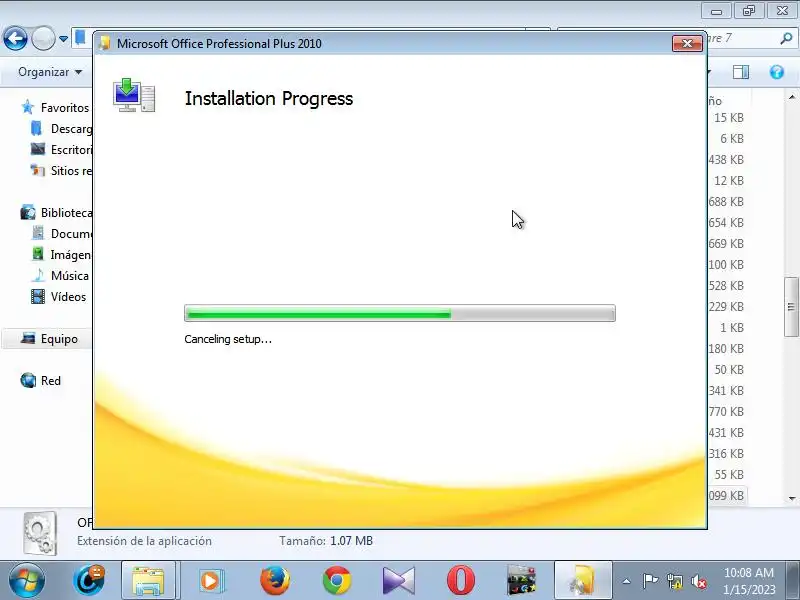Click the scrollbar up arrow
Image resolution: width=800 pixels, height=600 pixels.
click(791, 96)
